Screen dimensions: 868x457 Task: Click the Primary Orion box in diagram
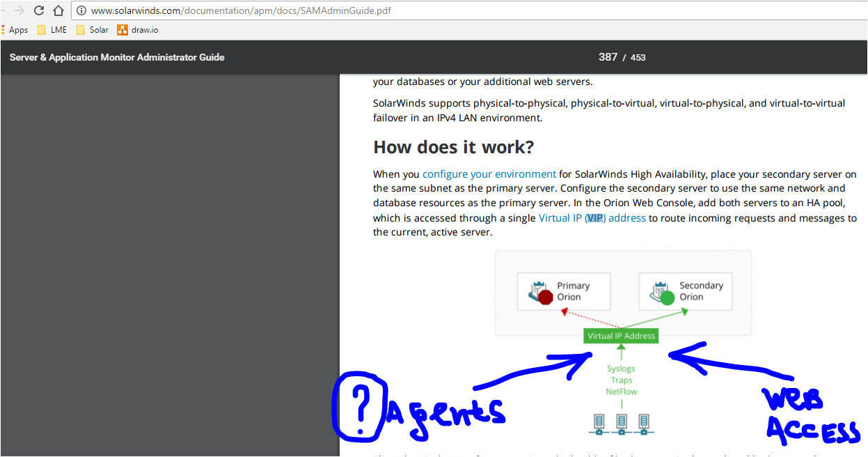(564, 291)
